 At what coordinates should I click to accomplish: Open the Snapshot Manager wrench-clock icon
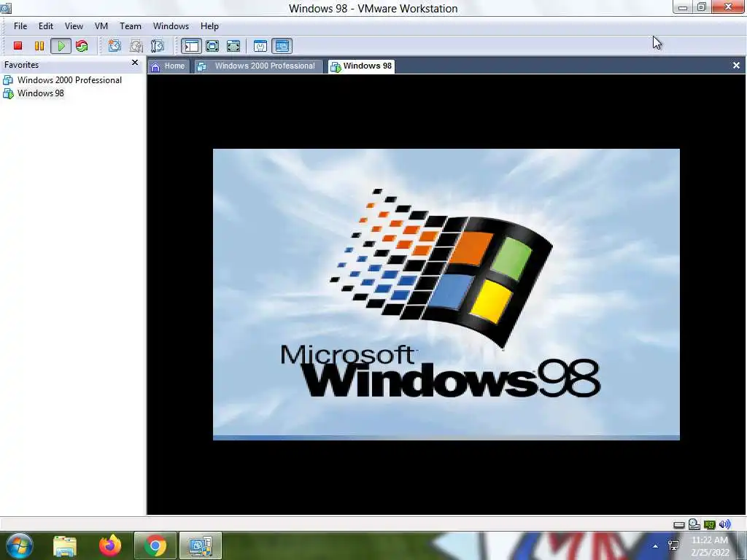[x=158, y=46]
